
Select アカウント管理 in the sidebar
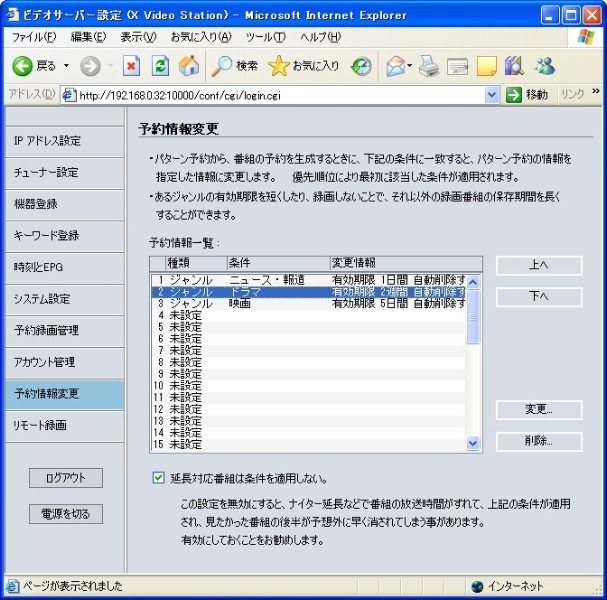(65, 362)
